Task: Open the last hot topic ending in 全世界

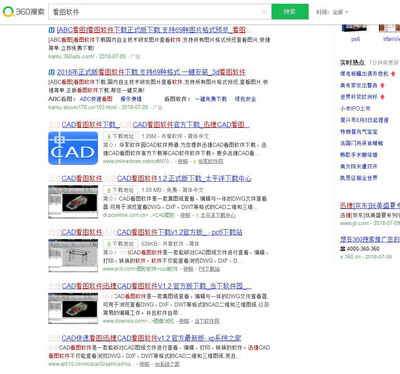Action: pos(359,178)
